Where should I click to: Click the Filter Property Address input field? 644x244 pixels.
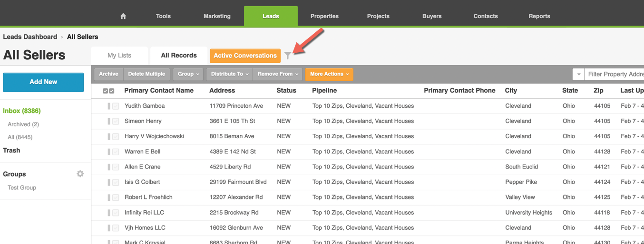[x=615, y=75]
